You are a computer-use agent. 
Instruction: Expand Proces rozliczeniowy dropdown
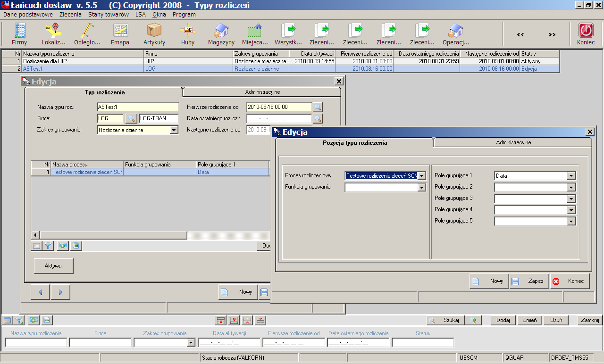pos(422,176)
